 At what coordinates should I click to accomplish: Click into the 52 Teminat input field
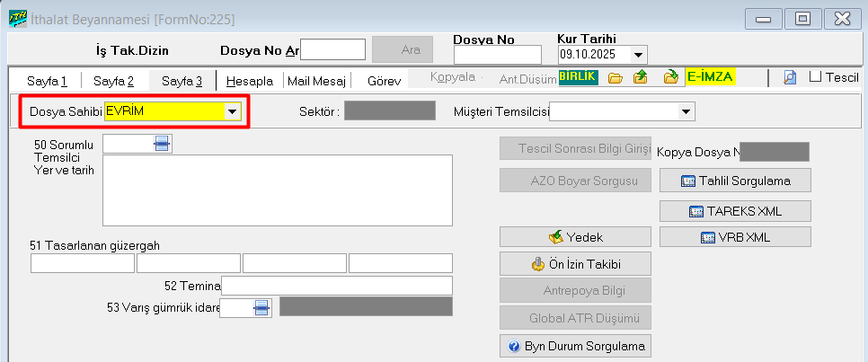[336, 286]
